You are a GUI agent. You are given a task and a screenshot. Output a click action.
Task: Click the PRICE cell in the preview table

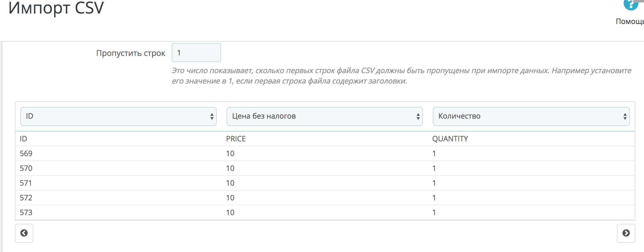click(236, 139)
